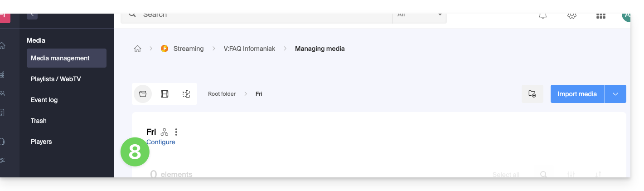Go to Players in sidebar
Image resolution: width=644 pixels, height=191 pixels.
[x=41, y=142]
